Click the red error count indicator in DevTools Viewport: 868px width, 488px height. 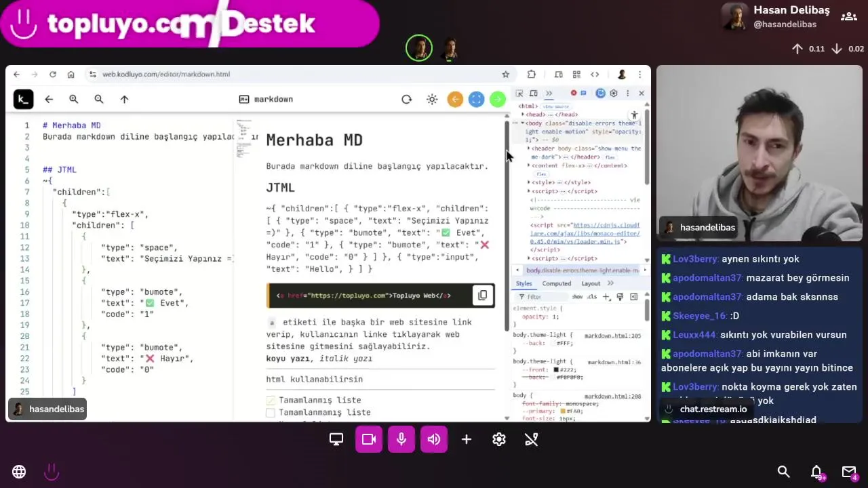click(574, 93)
